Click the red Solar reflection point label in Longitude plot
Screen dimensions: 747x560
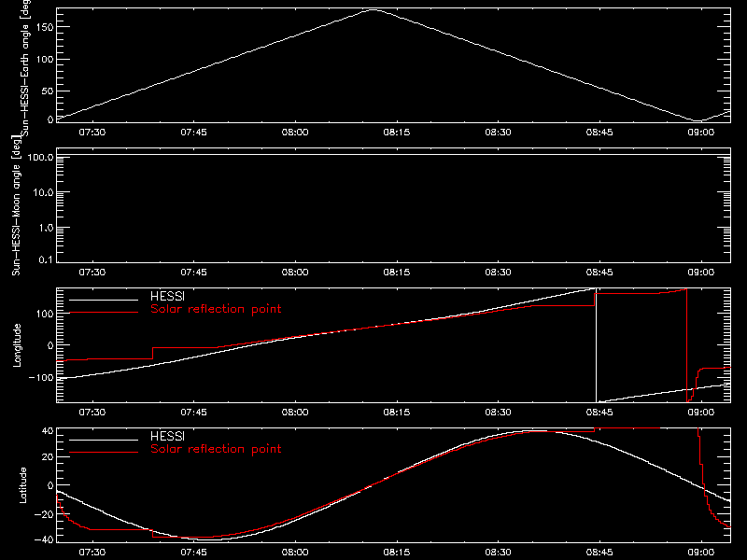click(216, 309)
